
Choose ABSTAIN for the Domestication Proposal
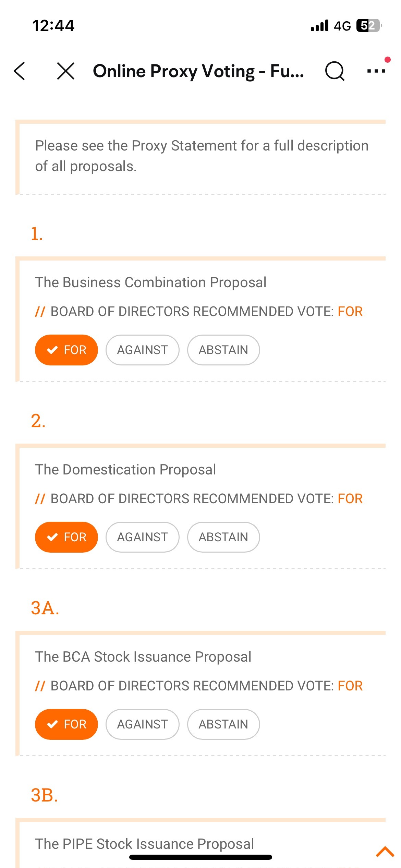click(223, 537)
